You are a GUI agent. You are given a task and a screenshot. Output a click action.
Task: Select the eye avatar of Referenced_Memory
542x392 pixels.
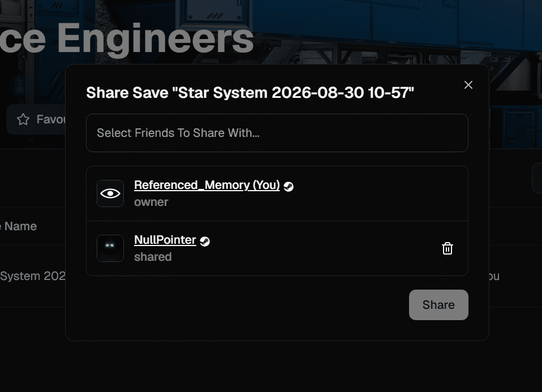click(110, 193)
